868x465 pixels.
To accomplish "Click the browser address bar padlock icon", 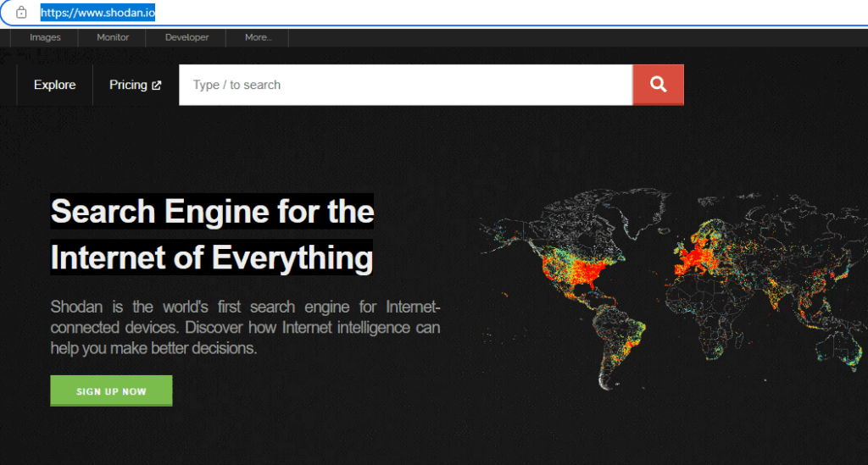I will coord(21,12).
